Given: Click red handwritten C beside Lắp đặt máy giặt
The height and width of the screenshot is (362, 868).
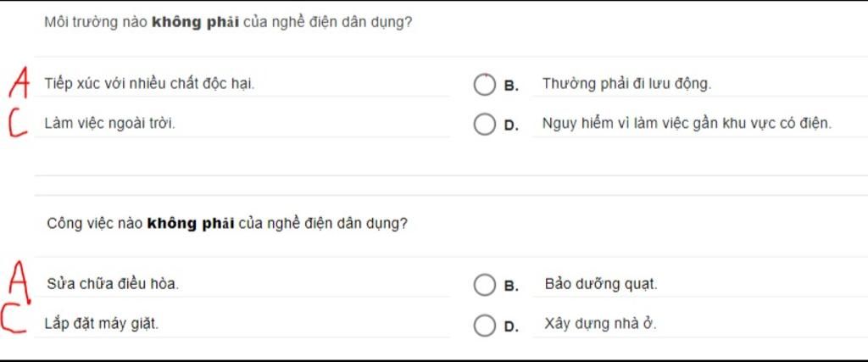Looking at the screenshot, I should pyautogui.click(x=14, y=320).
